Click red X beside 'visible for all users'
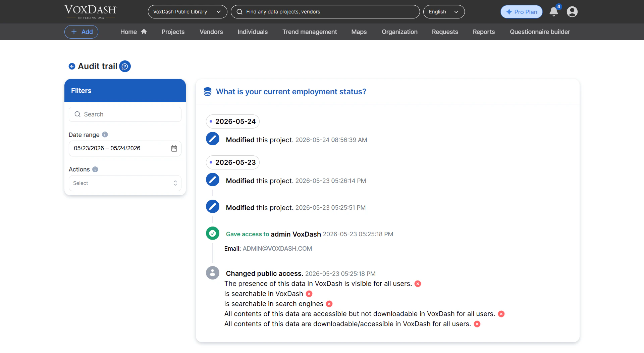This screenshot has width=644, height=353. coord(418,284)
